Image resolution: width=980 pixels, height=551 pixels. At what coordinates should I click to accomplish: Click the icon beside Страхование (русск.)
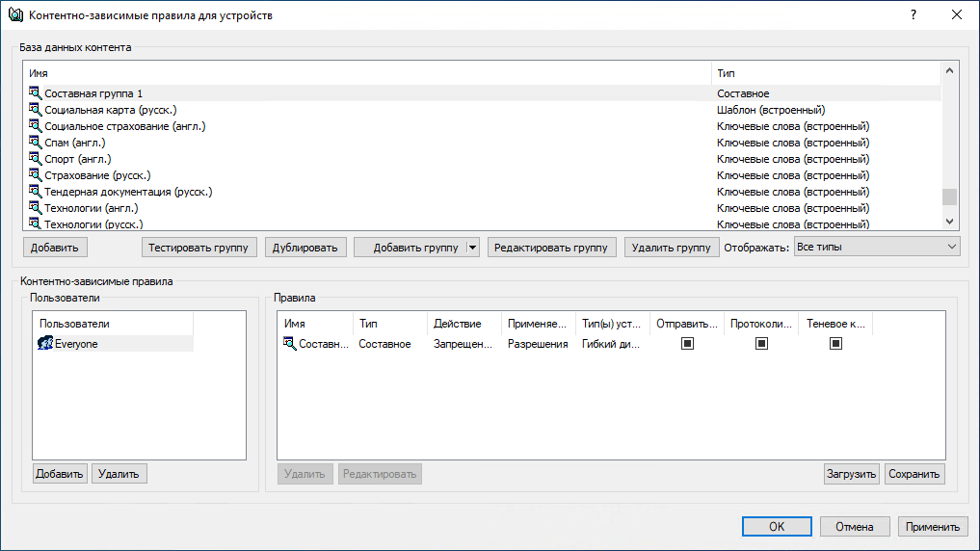click(35, 175)
